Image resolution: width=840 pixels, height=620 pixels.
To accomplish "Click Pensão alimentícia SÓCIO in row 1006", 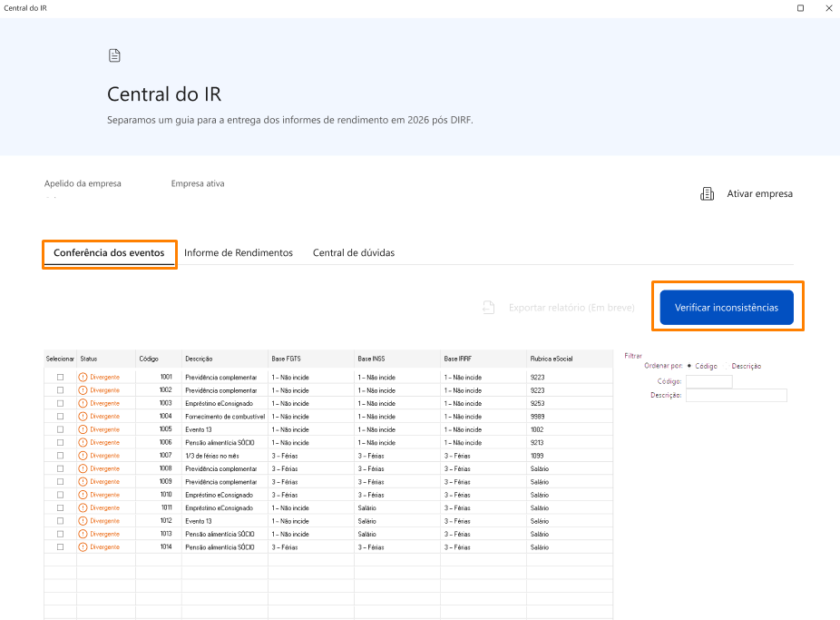I will (x=220, y=443).
